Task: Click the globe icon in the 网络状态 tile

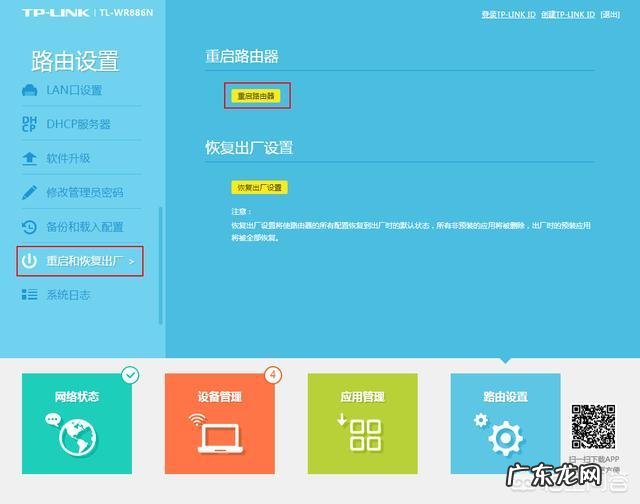Action: click(x=78, y=437)
